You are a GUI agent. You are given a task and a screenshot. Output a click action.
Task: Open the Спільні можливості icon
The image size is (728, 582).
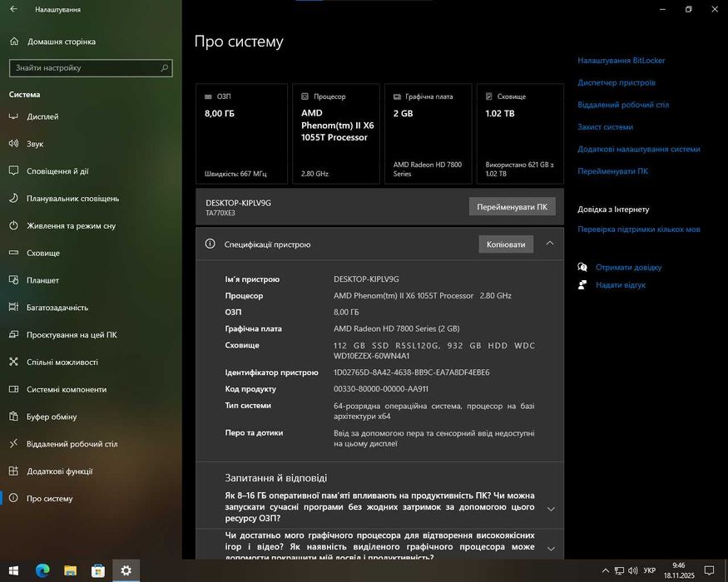13,362
